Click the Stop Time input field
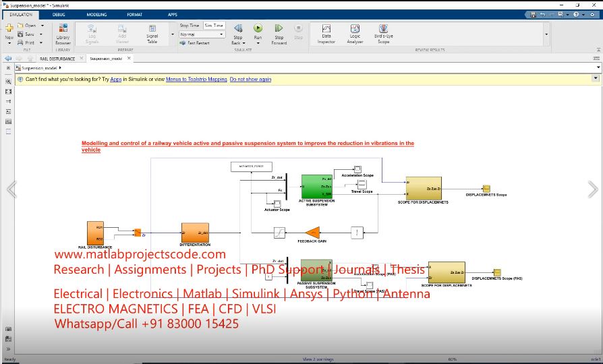This screenshot has height=364, width=603. click(x=214, y=26)
